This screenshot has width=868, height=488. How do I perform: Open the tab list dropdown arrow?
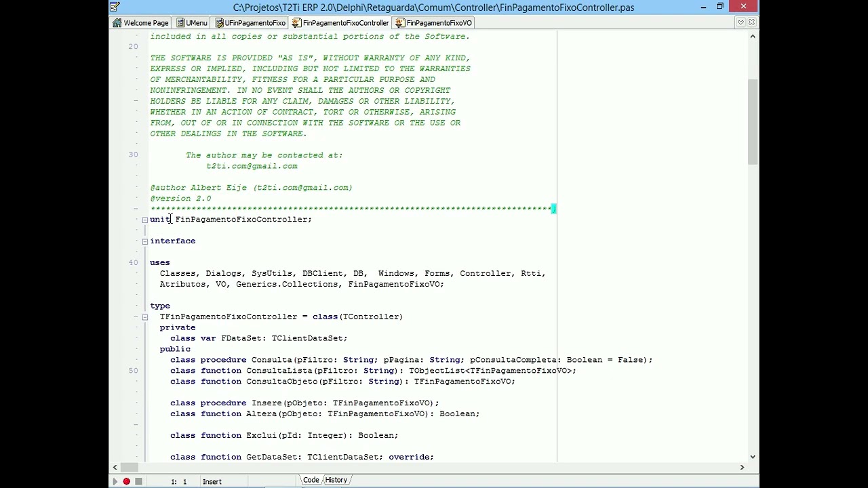tap(741, 22)
